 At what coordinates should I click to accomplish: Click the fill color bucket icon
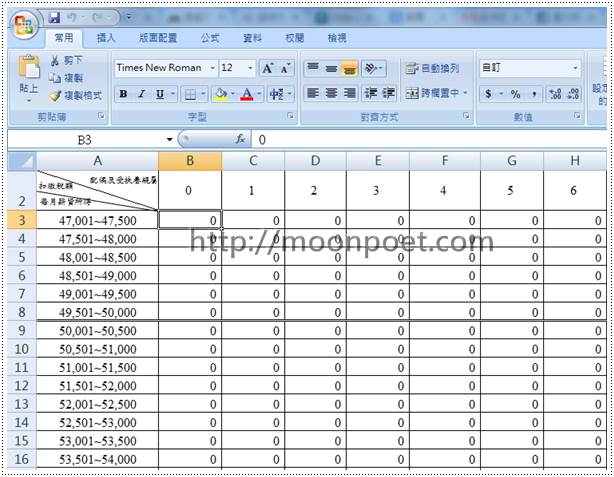221,94
